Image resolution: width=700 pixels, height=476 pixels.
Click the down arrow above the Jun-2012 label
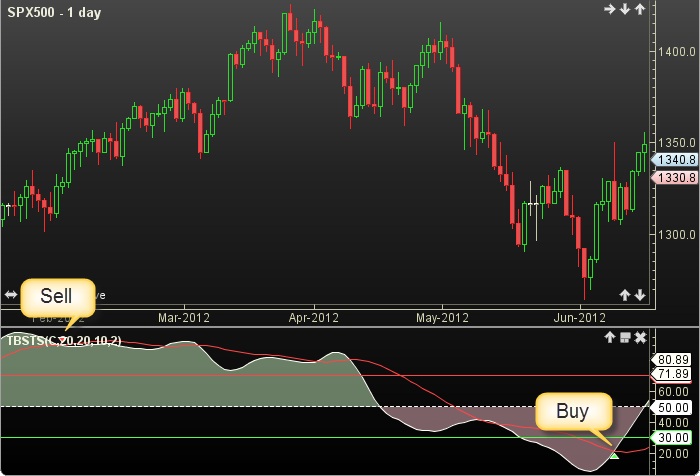[640, 295]
